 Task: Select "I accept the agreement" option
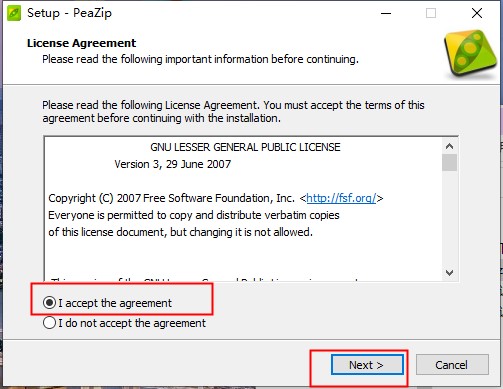click(x=49, y=303)
